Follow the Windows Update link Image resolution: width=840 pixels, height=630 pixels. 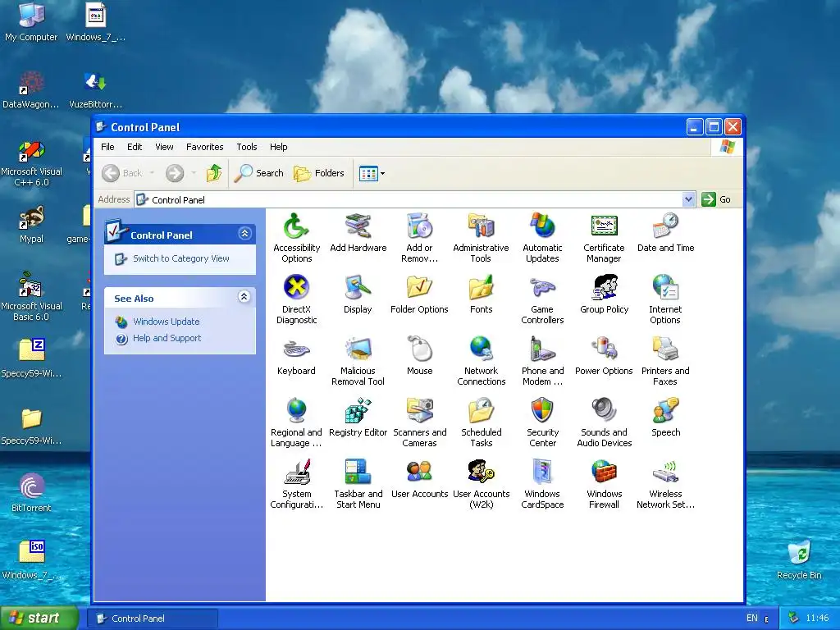(166, 322)
